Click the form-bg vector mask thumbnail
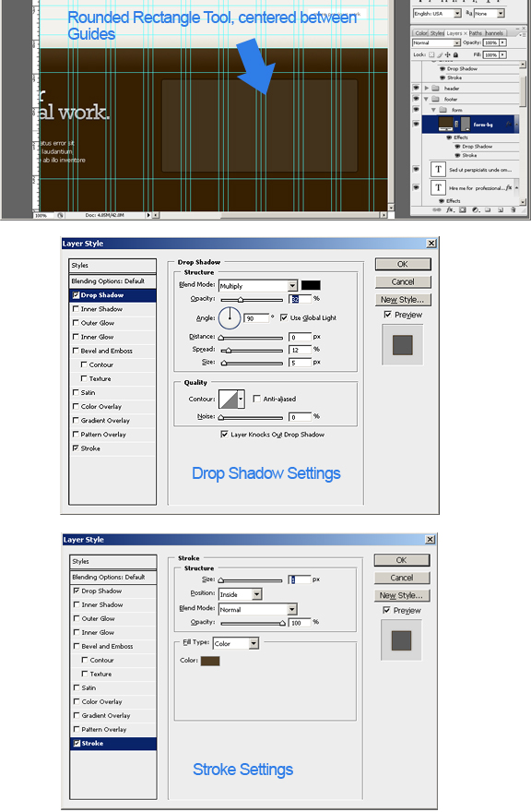 pyautogui.click(x=466, y=124)
